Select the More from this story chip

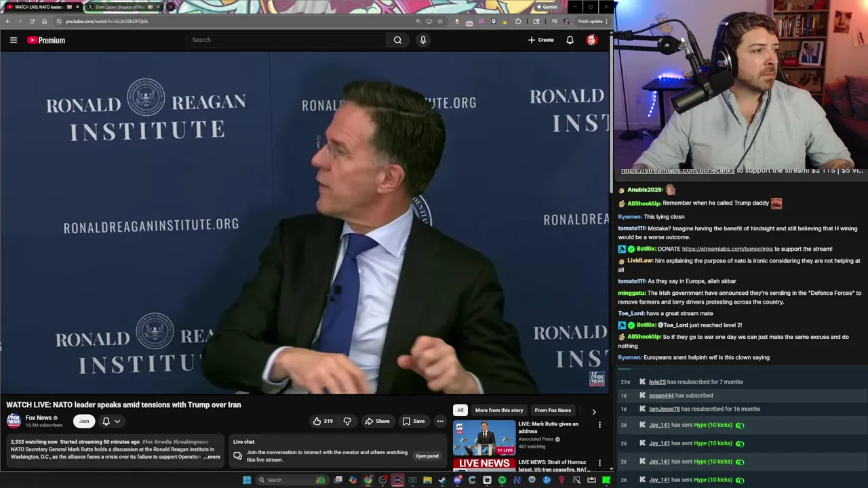[x=499, y=410]
